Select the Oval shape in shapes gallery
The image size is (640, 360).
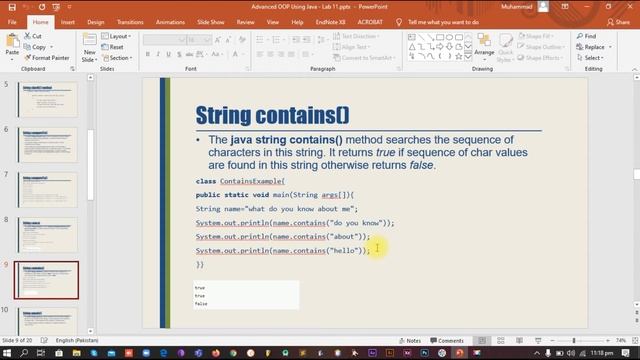pyautogui.click(x=449, y=37)
